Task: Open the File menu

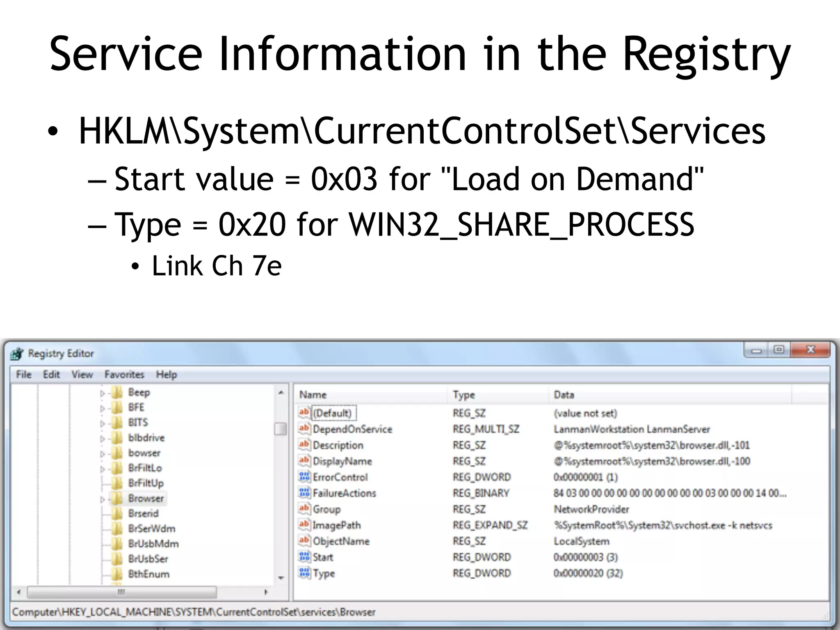Action: click(24, 374)
